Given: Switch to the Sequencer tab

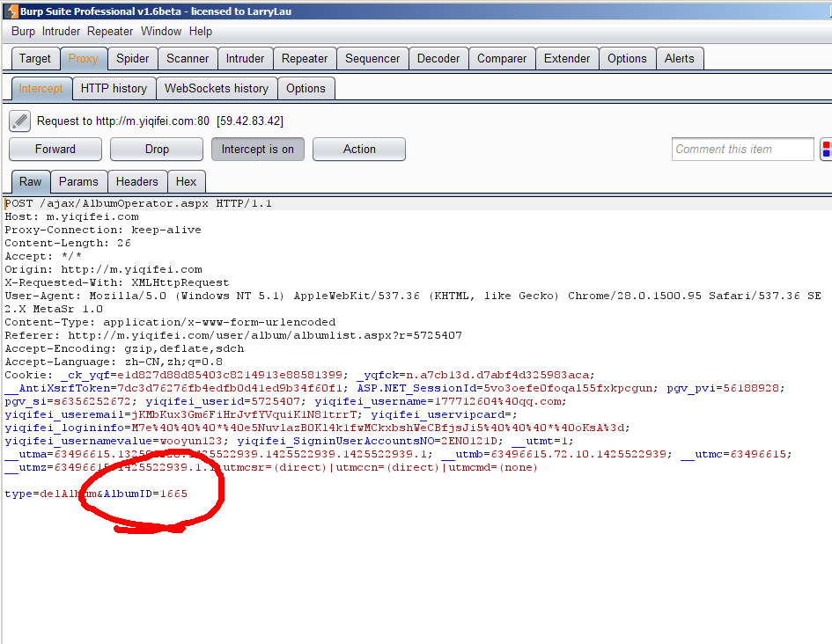Looking at the screenshot, I should [372, 58].
